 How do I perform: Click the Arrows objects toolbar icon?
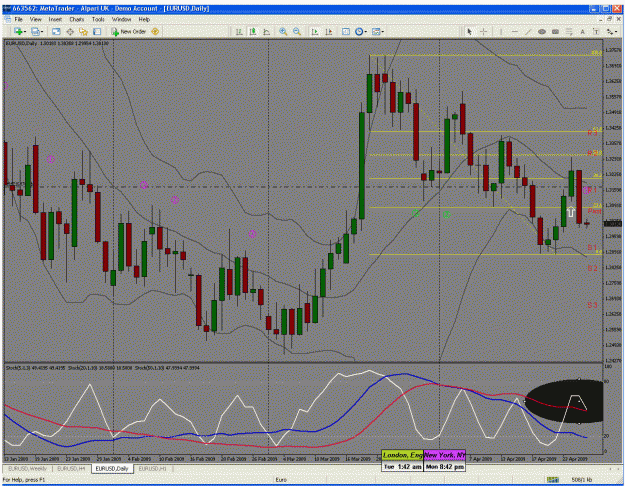(609, 31)
